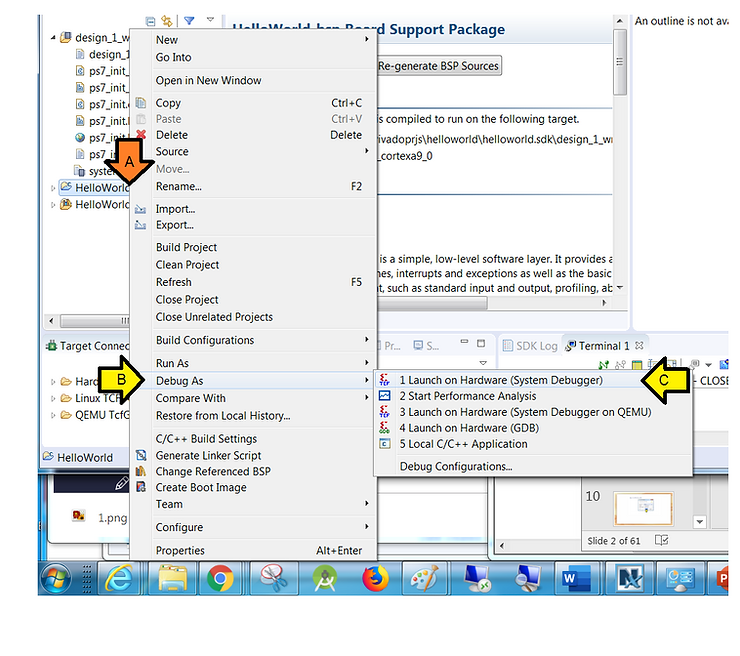The width and height of the screenshot is (740, 656).
Task: Choose Build Project from context menu
Action: pos(186,247)
